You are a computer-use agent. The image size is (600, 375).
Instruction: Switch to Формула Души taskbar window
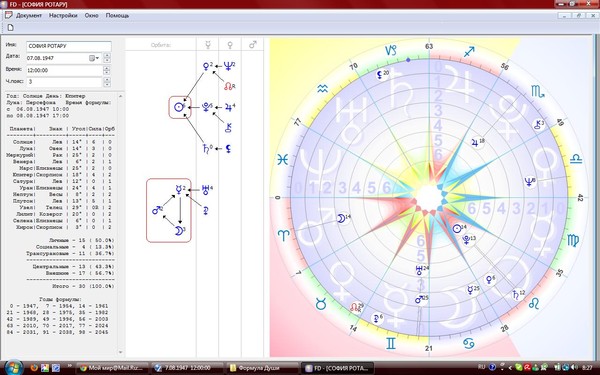coord(261,368)
